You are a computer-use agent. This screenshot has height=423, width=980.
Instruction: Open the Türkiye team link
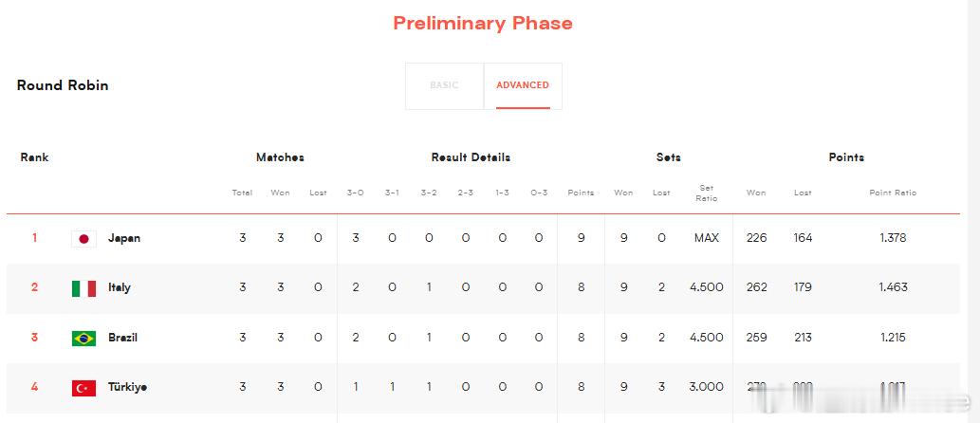click(x=127, y=387)
